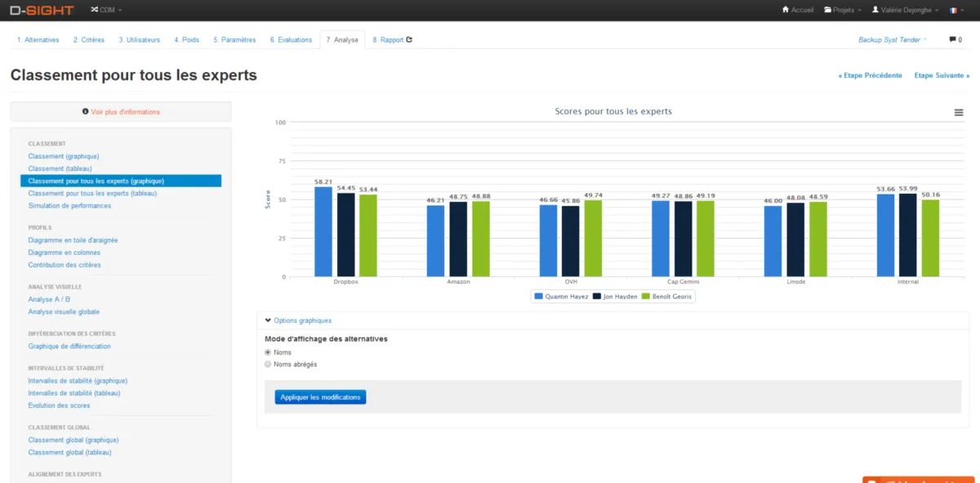Click the home icon beside Accueil
Screen dimensions: 980x483
[786, 11]
